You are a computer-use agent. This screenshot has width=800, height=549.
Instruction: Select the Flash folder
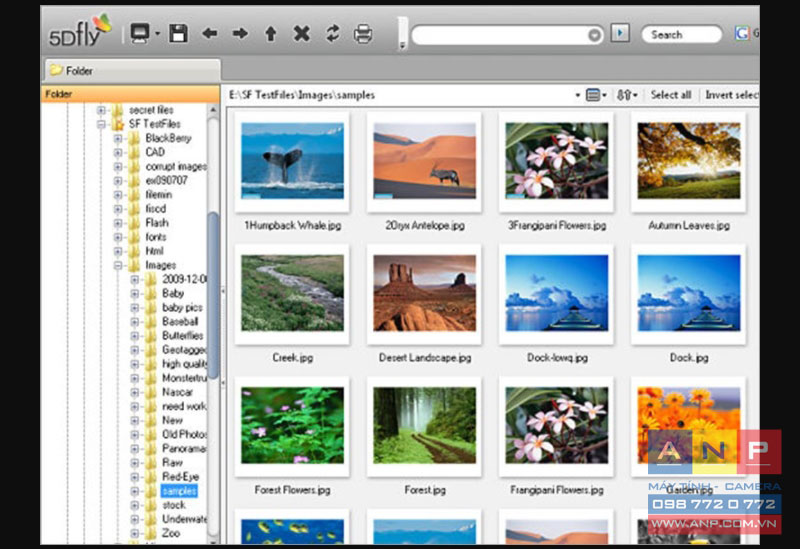click(x=157, y=223)
